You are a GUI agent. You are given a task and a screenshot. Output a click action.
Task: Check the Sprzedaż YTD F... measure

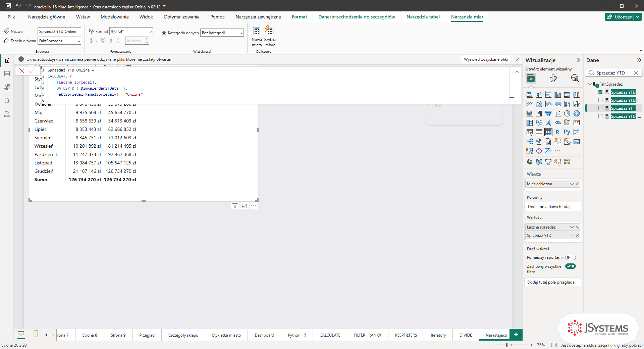click(600, 100)
